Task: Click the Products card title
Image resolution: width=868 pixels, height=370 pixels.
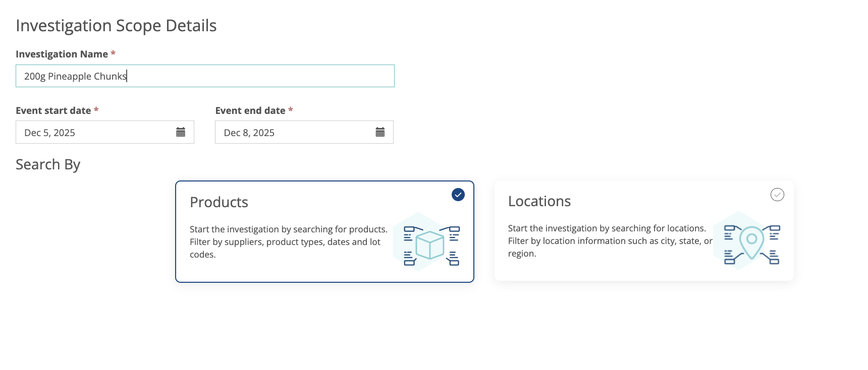Action: [219, 202]
